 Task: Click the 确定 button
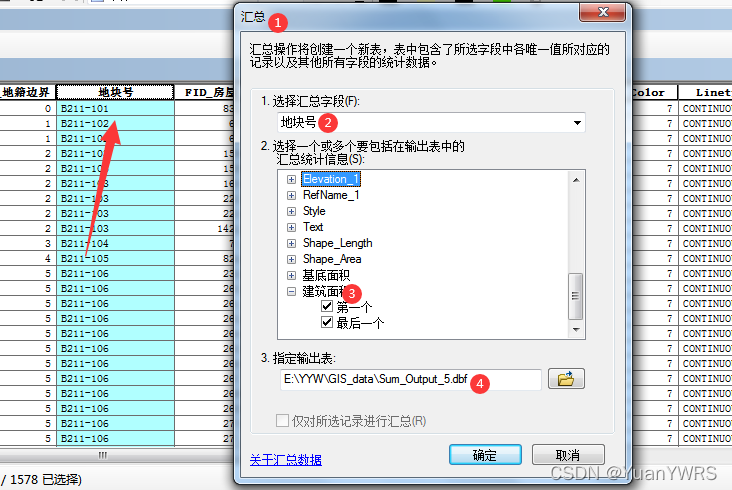point(485,455)
